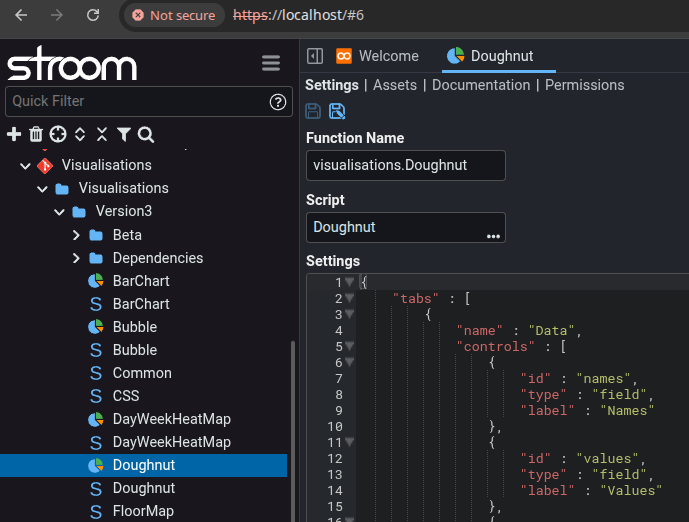Viewport: 689px width, 522px height.
Task: Open the Common script label
Action: pos(142,373)
